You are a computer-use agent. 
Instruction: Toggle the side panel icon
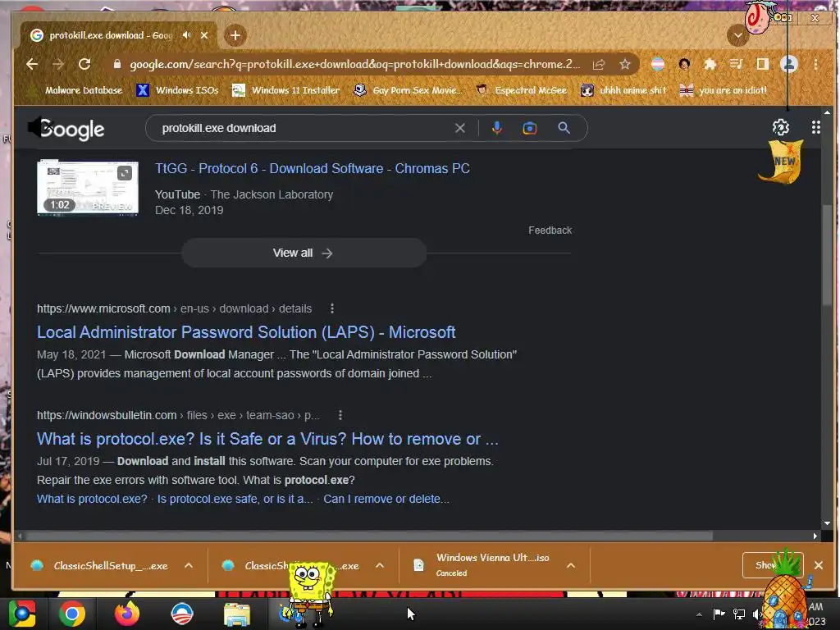762,64
